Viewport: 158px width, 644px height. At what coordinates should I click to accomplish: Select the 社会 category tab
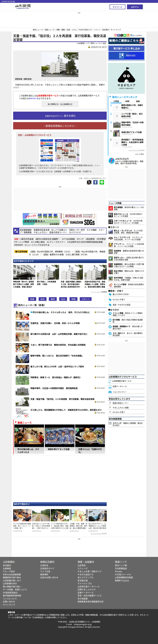tap(63, 299)
